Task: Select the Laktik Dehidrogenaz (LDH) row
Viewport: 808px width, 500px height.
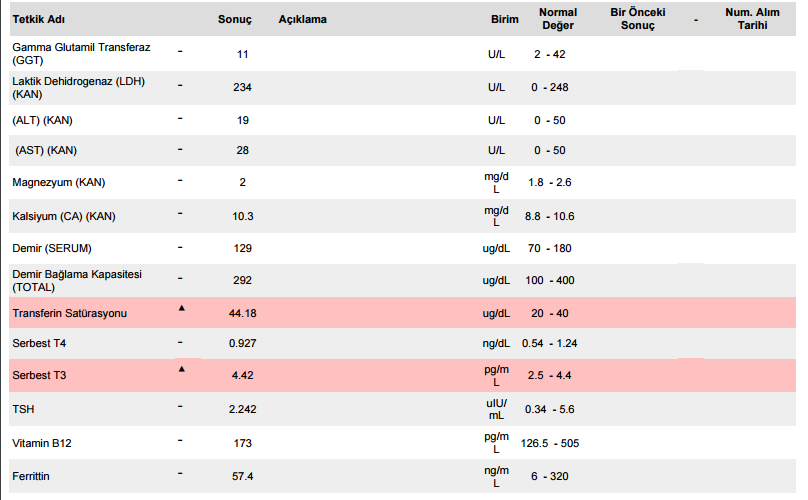Action: (402, 88)
